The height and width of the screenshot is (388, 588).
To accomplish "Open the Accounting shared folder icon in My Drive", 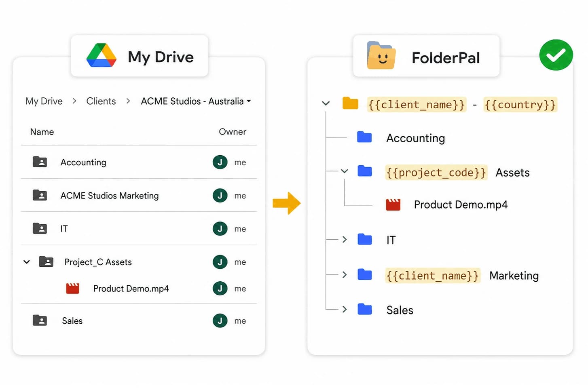I will tap(40, 162).
